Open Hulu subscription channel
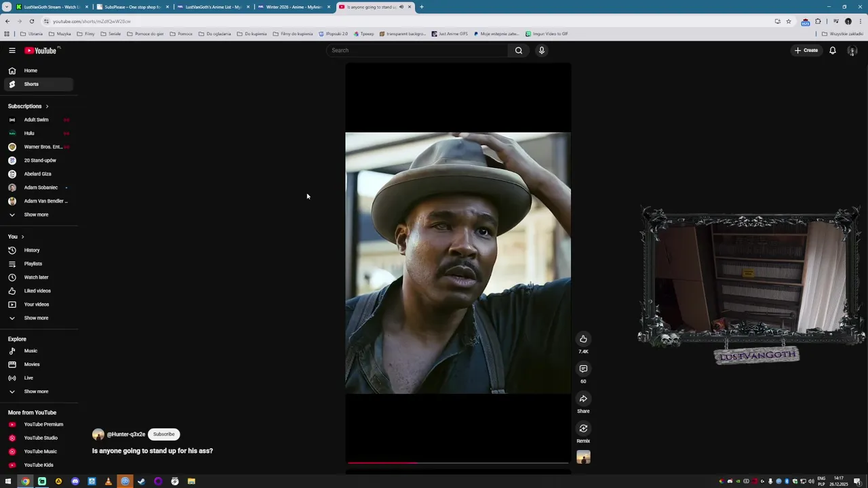The image size is (868, 488). pos(39,134)
